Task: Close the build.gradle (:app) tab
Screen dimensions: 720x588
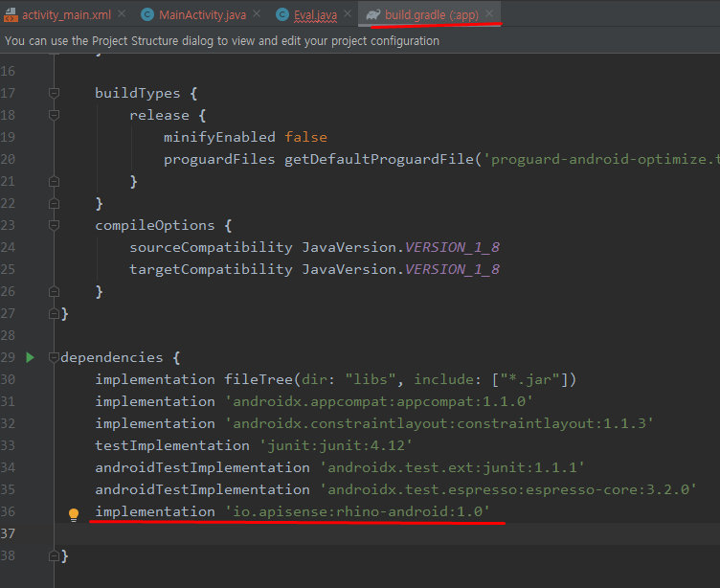Action: 489,14
